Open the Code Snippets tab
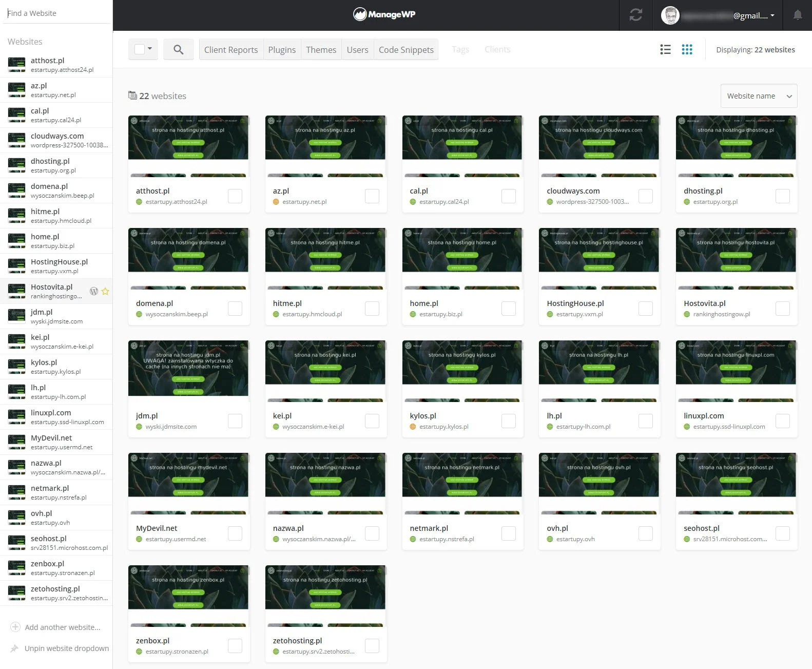The height and width of the screenshot is (669, 812). pyautogui.click(x=406, y=50)
